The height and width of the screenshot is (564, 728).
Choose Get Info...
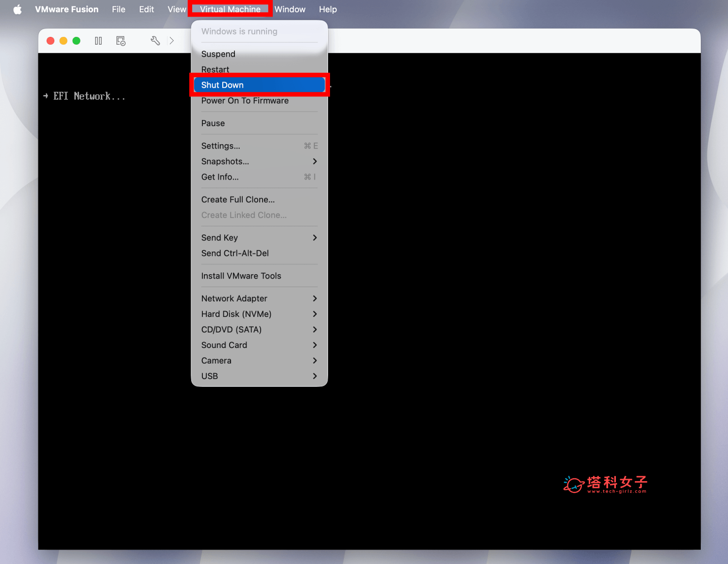pos(259,177)
